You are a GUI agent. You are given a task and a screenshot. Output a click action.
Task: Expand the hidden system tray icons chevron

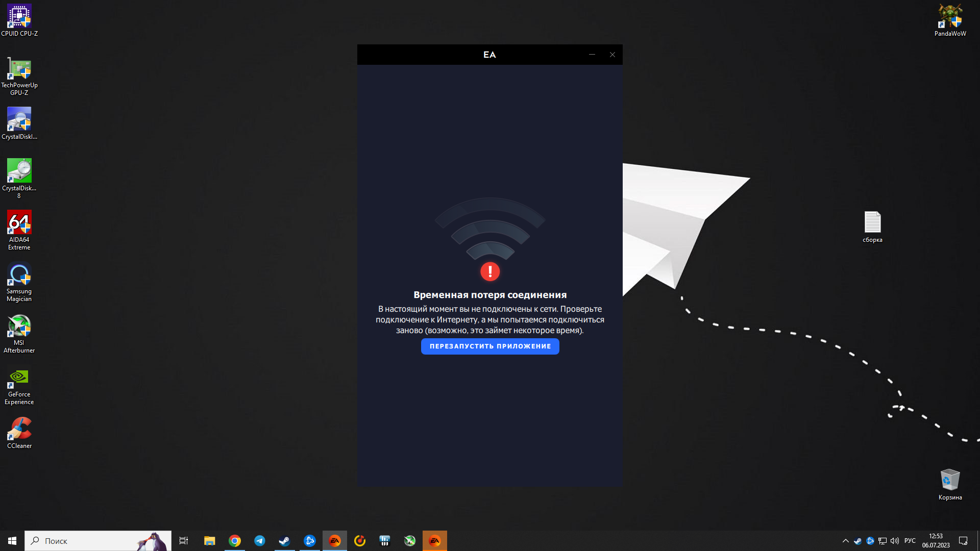point(845,541)
